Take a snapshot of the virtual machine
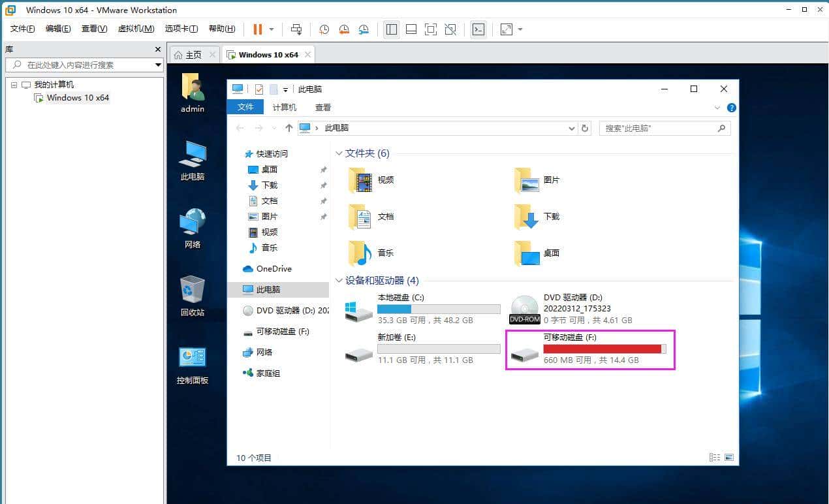Viewport: 829px width, 504px height. pyautogui.click(x=324, y=29)
